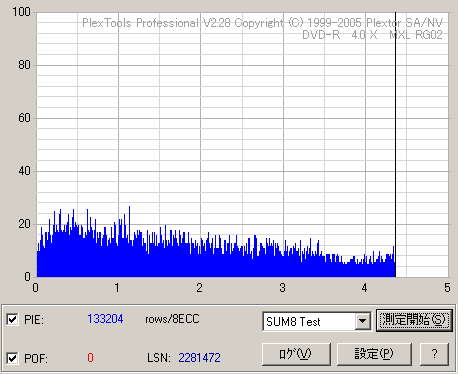Click the 測定開始(S) start measurement button
458x374 pixels.
pos(414,320)
